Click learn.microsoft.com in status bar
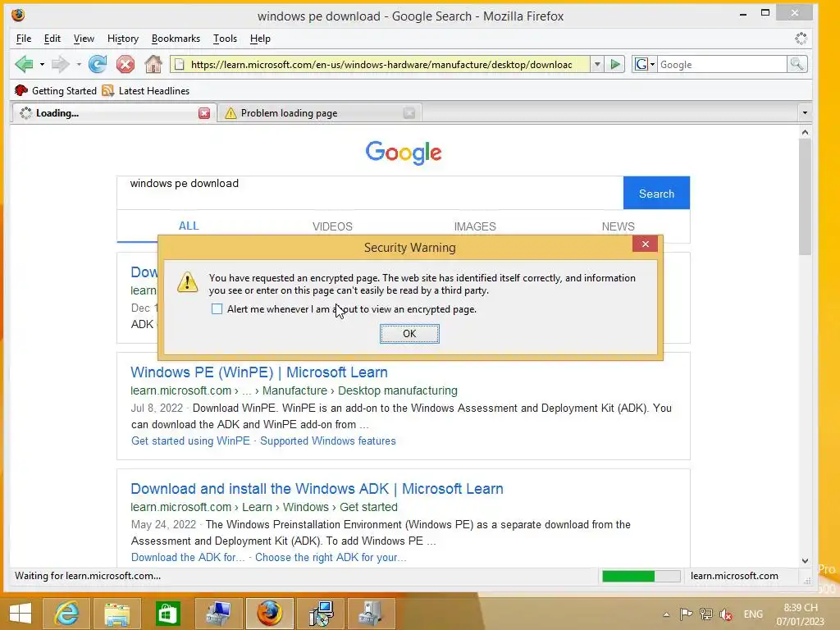840x630 pixels. [734, 576]
